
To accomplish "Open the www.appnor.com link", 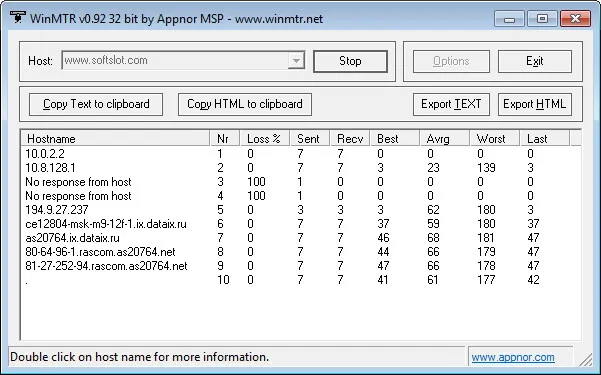I will (513, 357).
